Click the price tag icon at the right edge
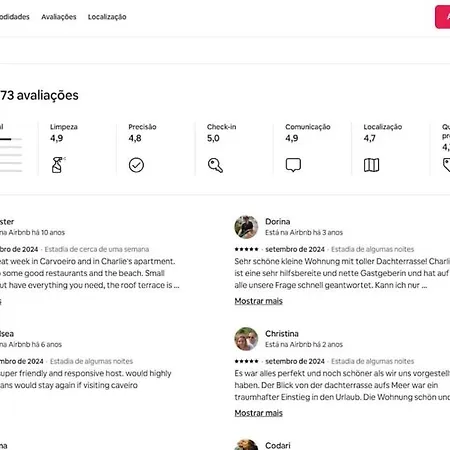This screenshot has width=450, height=450. pyautogui.click(x=446, y=165)
